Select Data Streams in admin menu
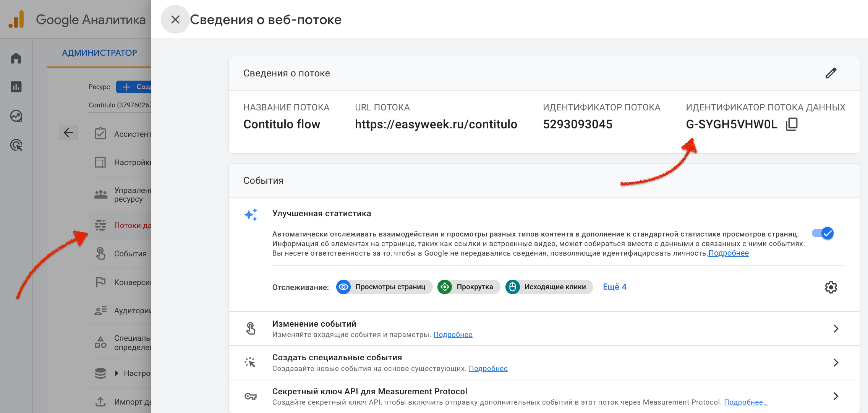The image size is (868, 413). click(120, 225)
